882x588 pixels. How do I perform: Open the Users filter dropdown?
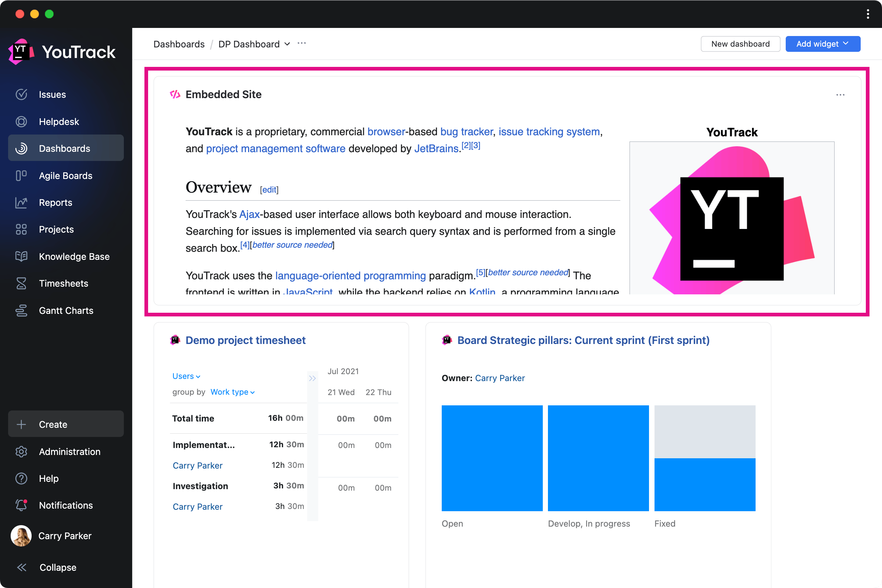click(186, 376)
